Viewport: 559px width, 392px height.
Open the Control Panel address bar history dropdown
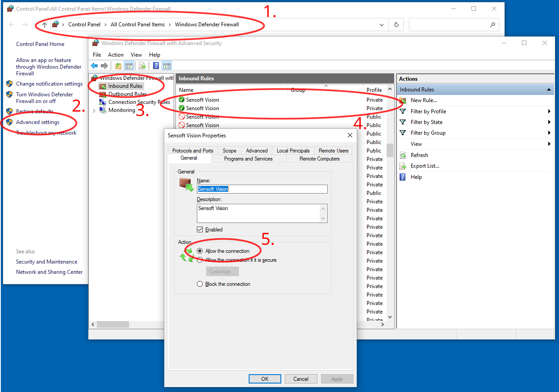[x=382, y=25]
